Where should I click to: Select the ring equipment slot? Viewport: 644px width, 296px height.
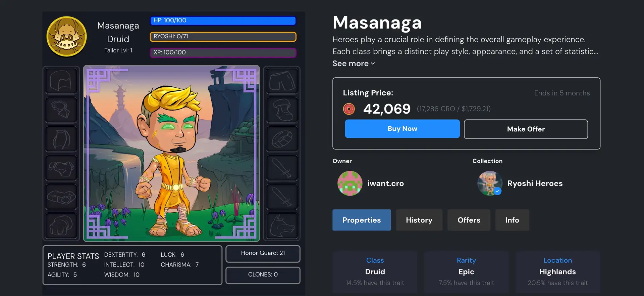click(x=282, y=139)
